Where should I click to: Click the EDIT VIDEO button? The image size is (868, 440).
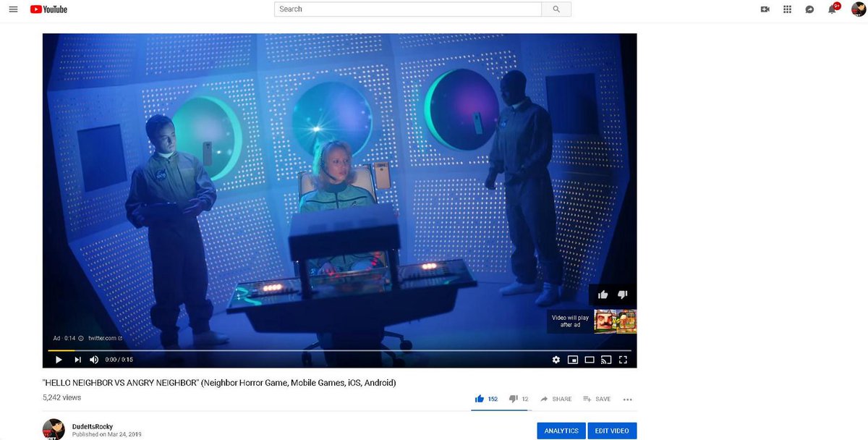point(612,431)
